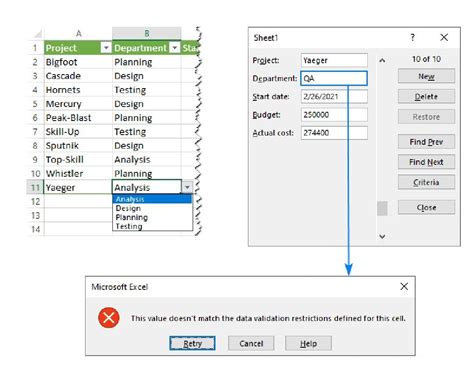Click the data form scrollbar thumb
The height and width of the screenshot is (392, 474).
pos(382,208)
